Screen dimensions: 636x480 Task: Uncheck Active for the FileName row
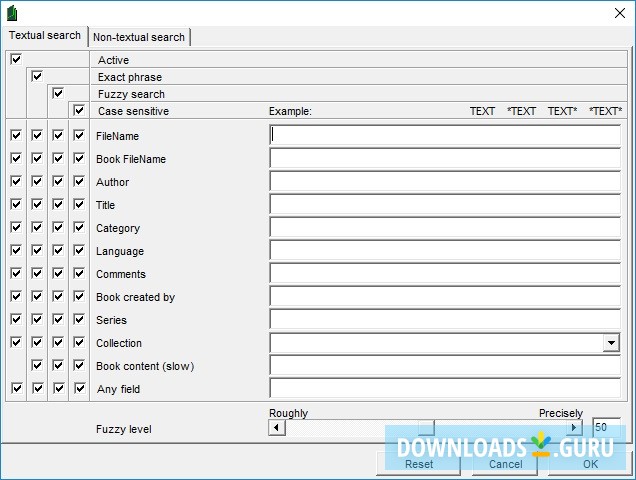[x=16, y=135]
